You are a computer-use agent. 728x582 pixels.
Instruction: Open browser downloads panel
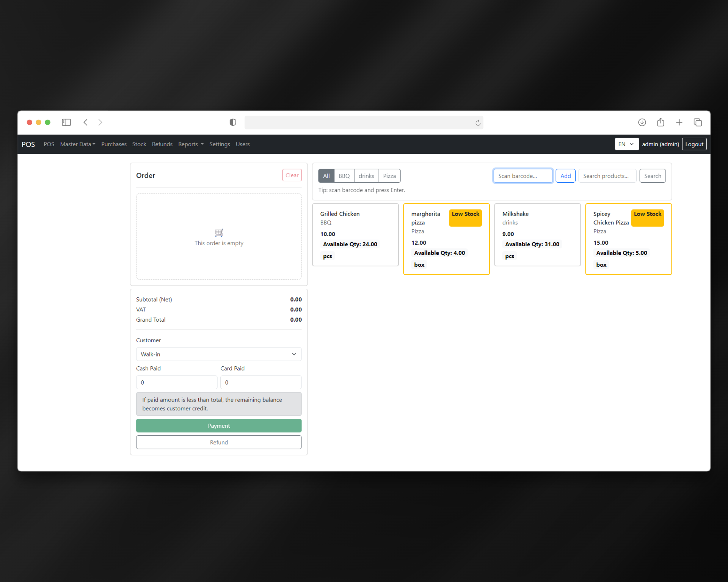click(x=642, y=122)
